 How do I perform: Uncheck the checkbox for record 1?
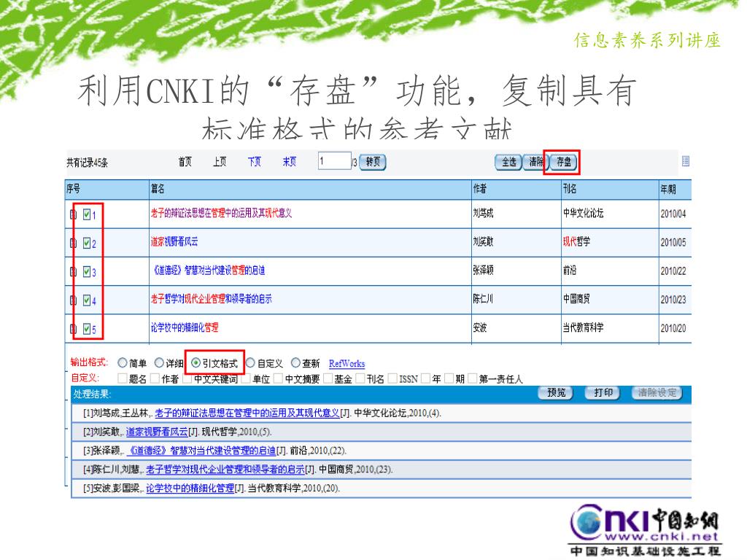pyautogui.click(x=87, y=215)
